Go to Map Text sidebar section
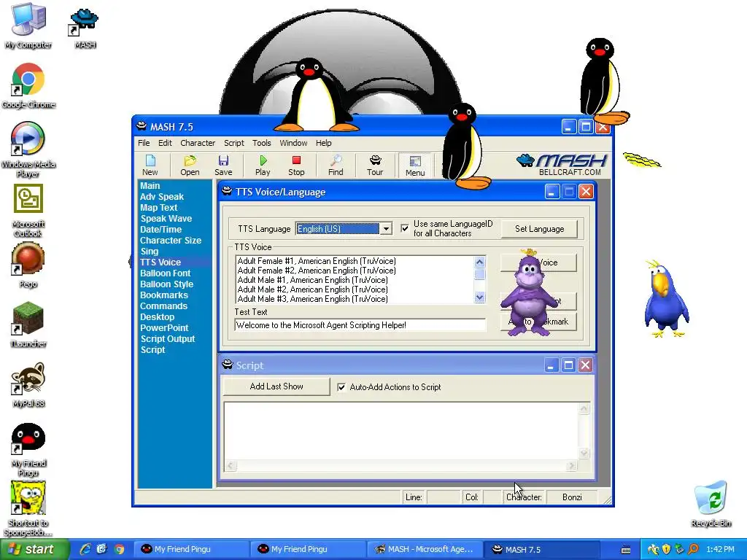 (158, 208)
